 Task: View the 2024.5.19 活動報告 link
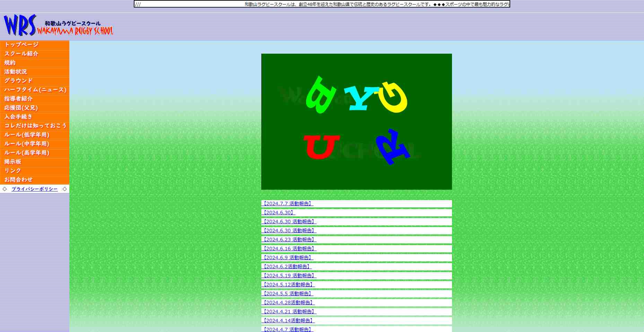[x=289, y=276]
